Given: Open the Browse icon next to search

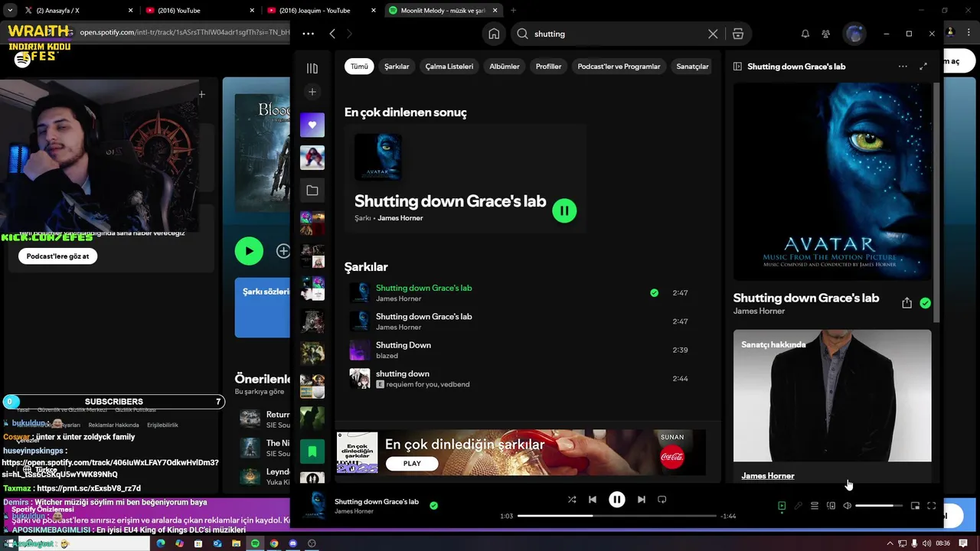Looking at the screenshot, I should [738, 34].
